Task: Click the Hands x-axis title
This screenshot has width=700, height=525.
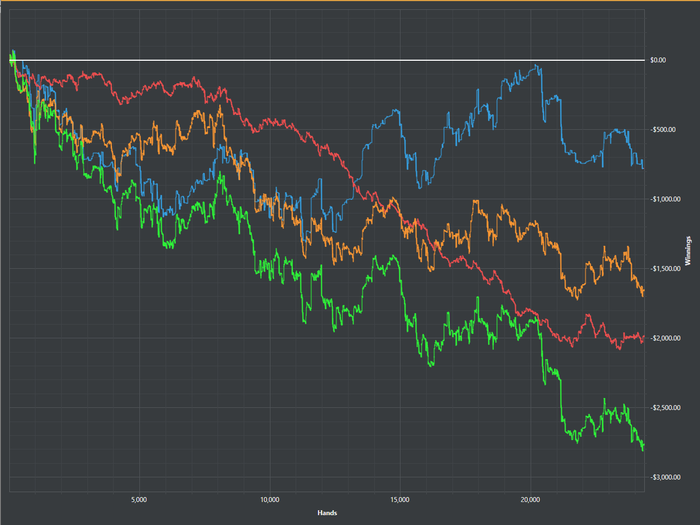Action: tap(327, 513)
